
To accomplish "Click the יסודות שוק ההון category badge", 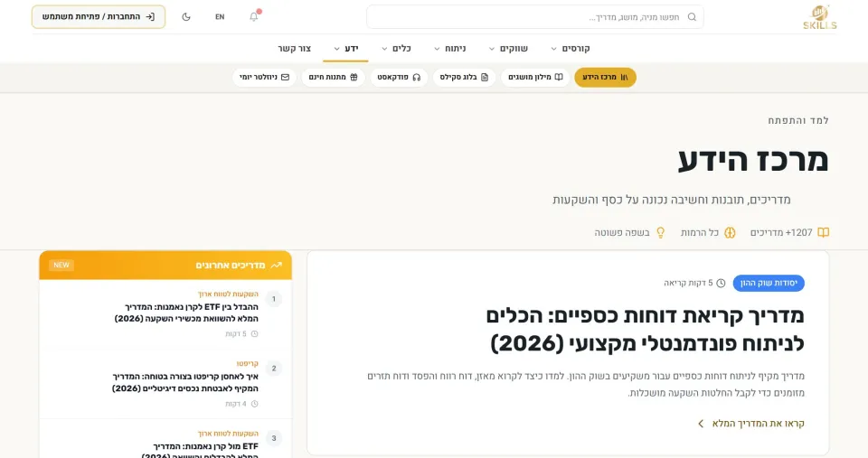I will pos(769,284).
